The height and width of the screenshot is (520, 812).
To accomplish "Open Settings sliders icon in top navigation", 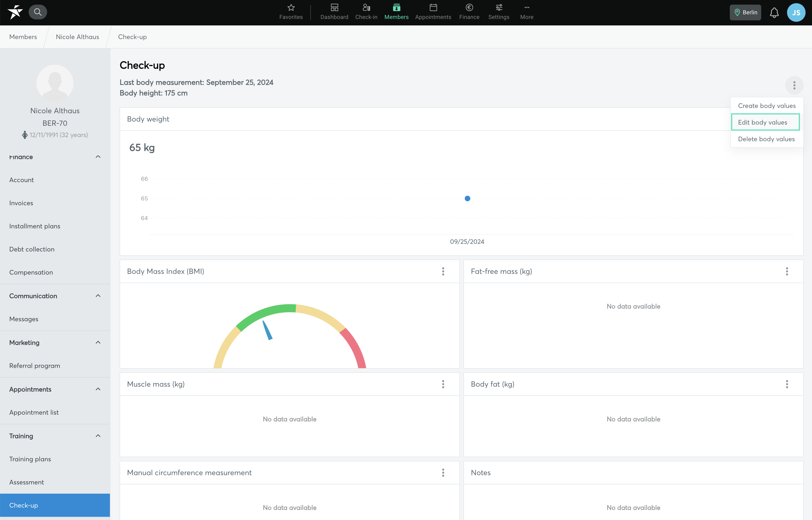I will [499, 7].
